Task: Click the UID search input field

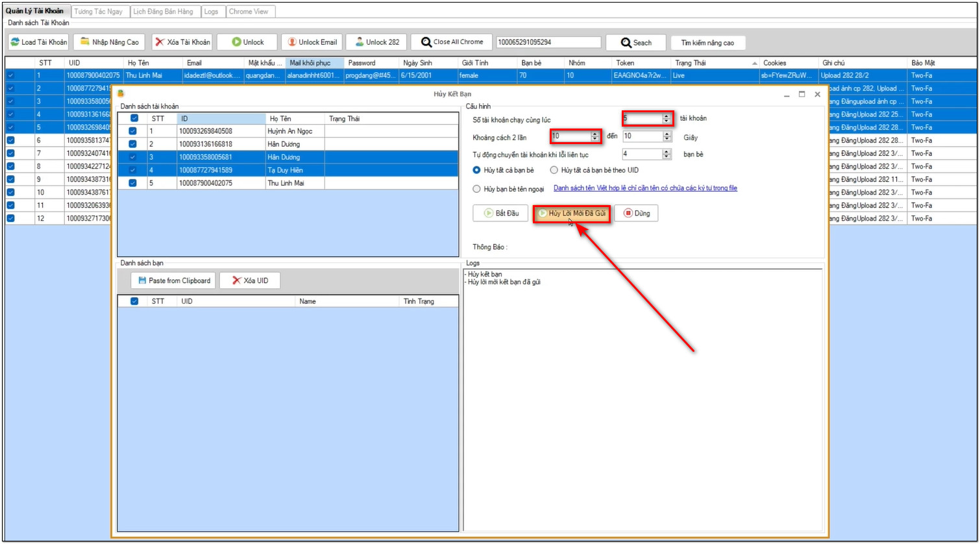Action: coord(548,42)
